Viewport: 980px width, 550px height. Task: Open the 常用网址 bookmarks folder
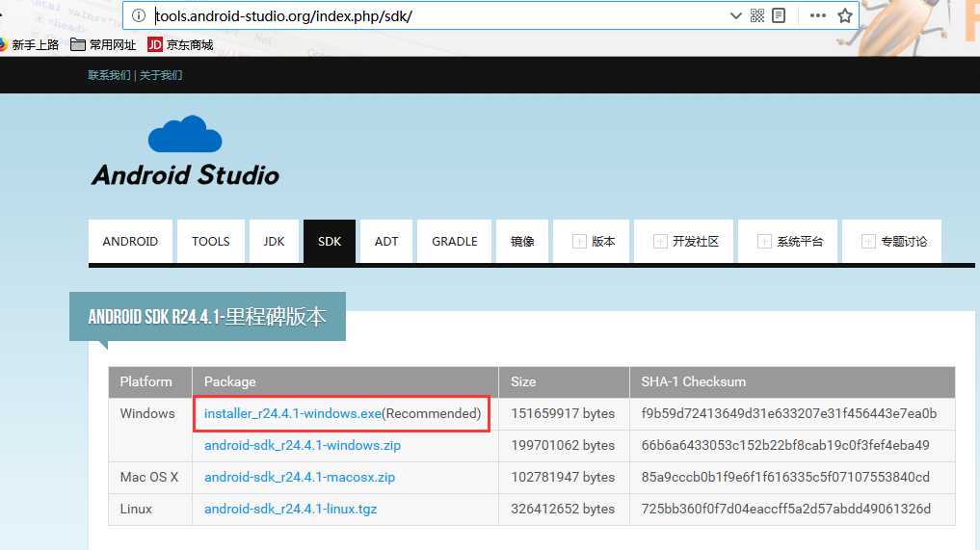point(103,45)
